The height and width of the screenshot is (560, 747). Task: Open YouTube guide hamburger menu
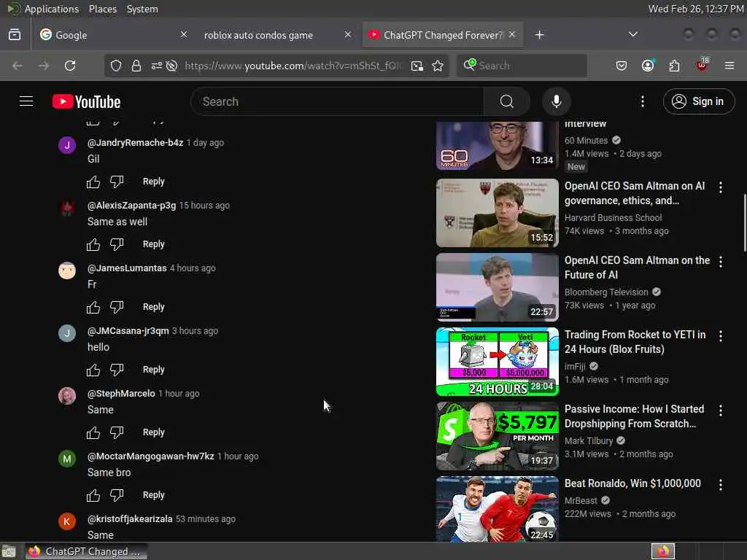tap(26, 101)
